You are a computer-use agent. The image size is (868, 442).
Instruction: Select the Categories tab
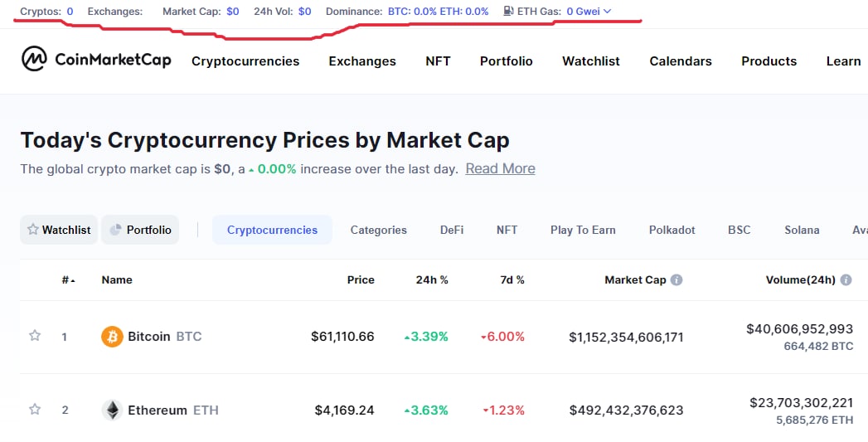379,230
